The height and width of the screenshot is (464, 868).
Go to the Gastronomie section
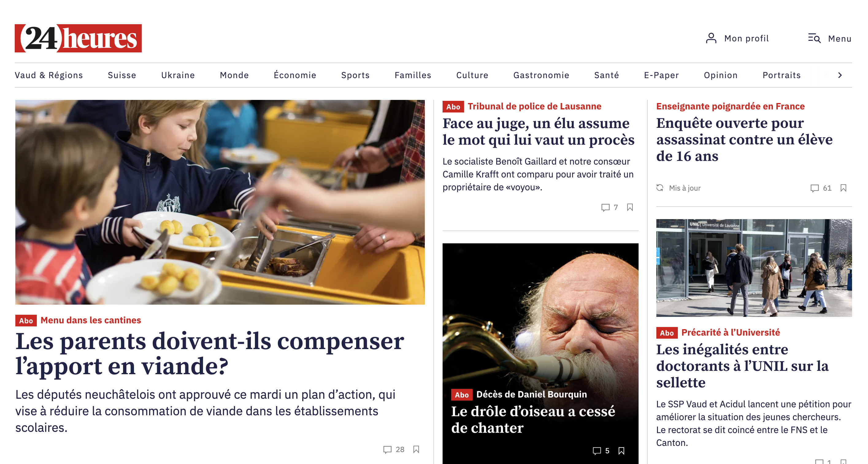coord(541,75)
